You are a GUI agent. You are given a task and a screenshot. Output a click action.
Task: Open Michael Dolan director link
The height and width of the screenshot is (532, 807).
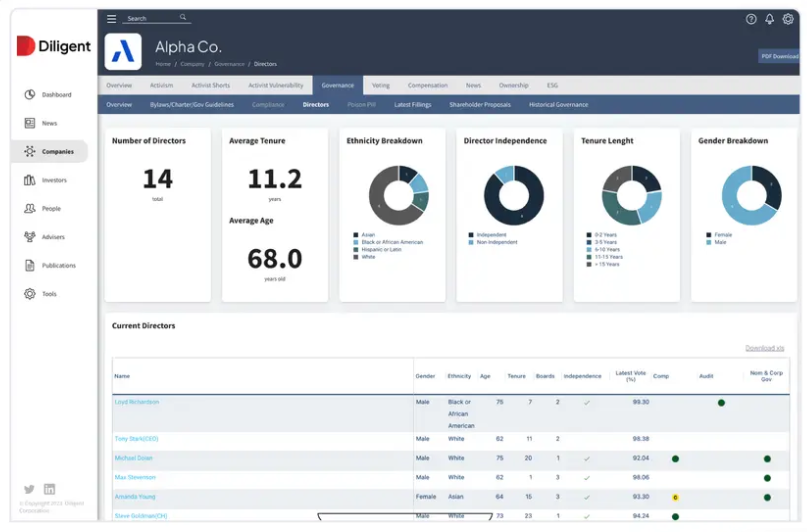point(133,458)
